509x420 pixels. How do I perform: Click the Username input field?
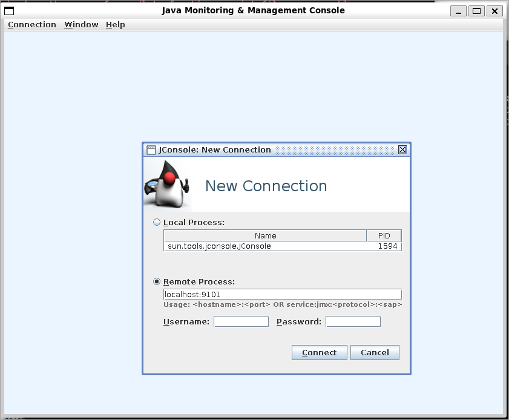241,321
